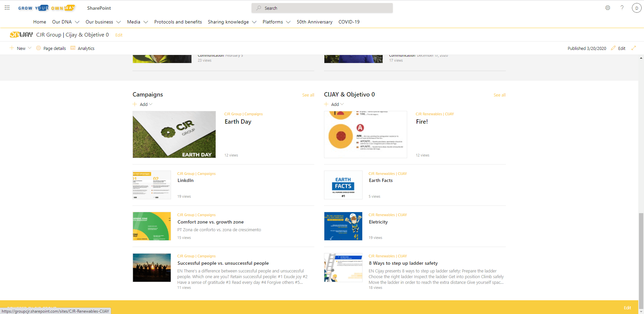
Task: Open SharePoint settings gear
Action: click(608, 8)
